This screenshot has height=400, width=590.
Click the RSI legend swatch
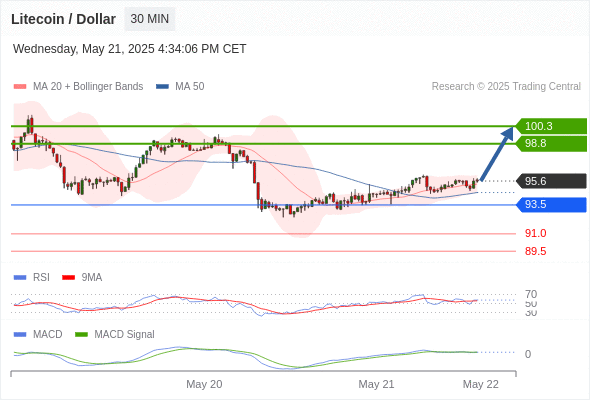pyautogui.click(x=20, y=278)
